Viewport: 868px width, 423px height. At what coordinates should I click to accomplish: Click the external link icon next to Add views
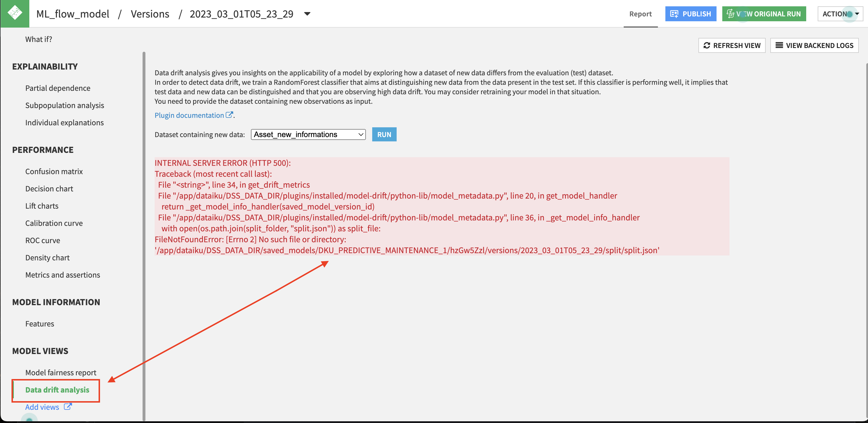(x=68, y=407)
